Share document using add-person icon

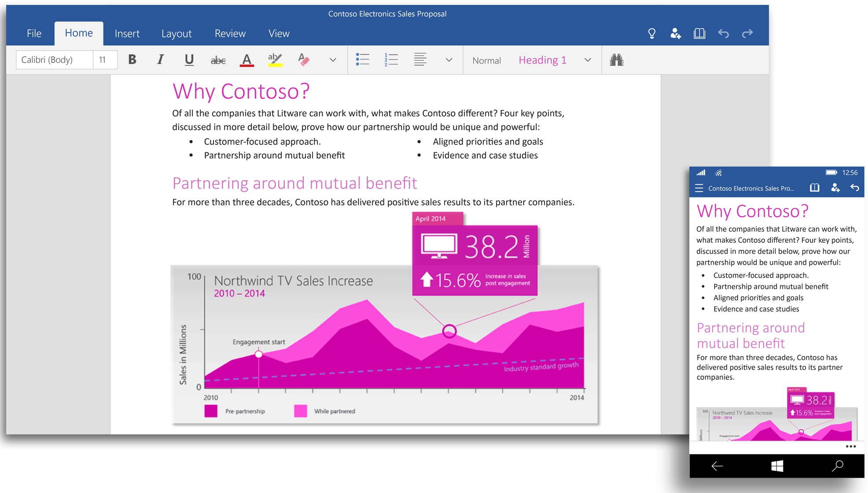click(x=675, y=33)
